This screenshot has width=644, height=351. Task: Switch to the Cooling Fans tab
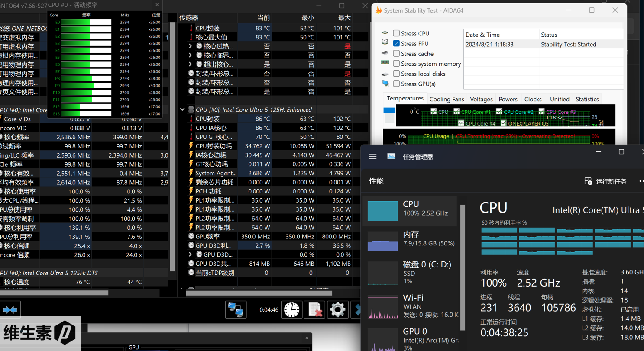pyautogui.click(x=447, y=99)
